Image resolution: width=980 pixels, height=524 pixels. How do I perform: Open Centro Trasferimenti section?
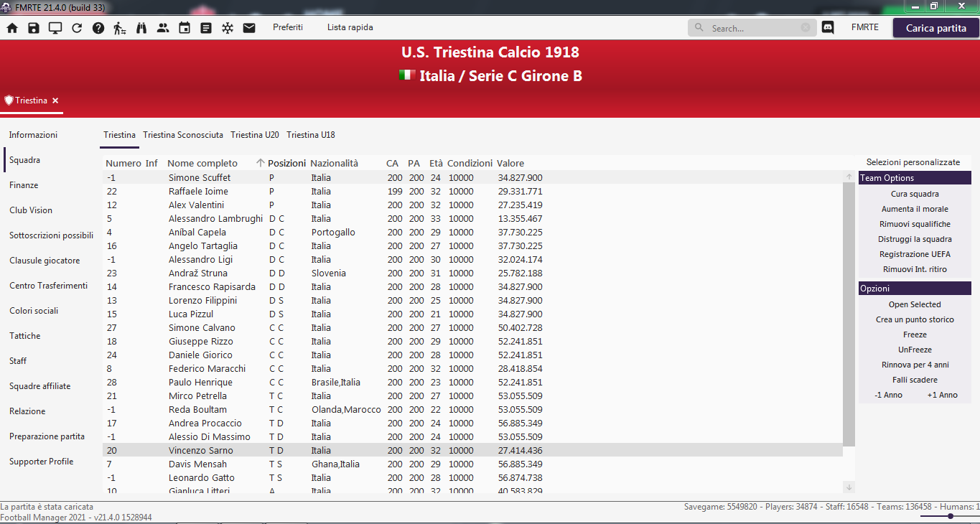[48, 286]
